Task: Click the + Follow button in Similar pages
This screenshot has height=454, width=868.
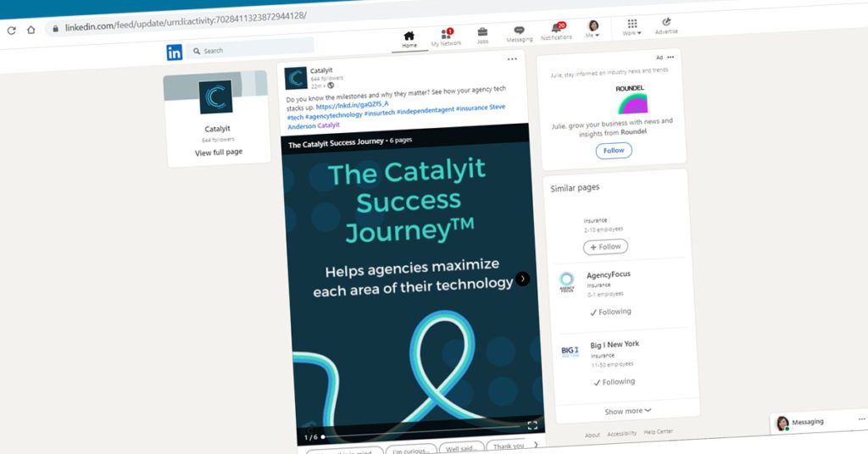Action: click(x=605, y=246)
